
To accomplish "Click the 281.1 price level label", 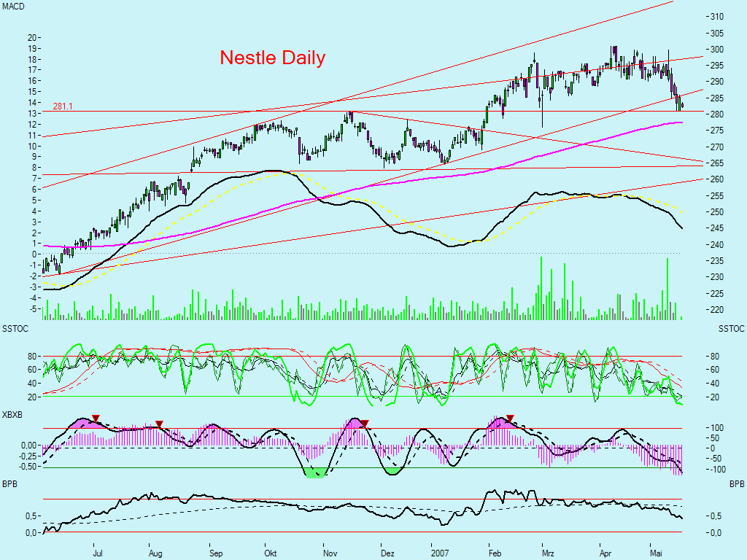I will point(64,107).
